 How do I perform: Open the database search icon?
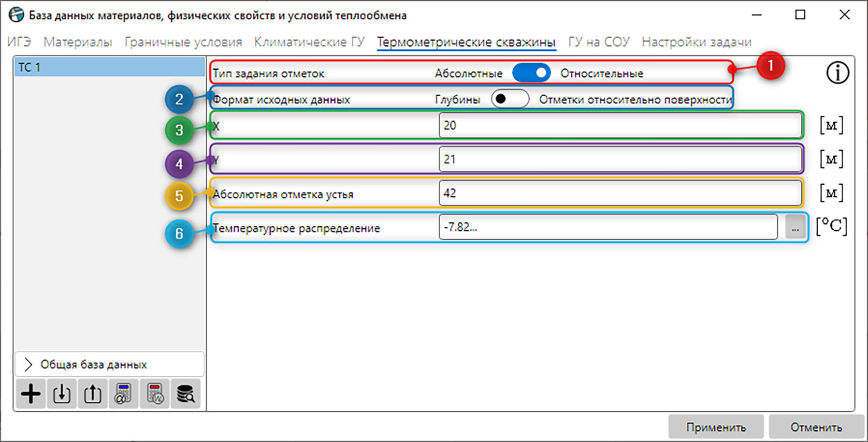click(186, 394)
